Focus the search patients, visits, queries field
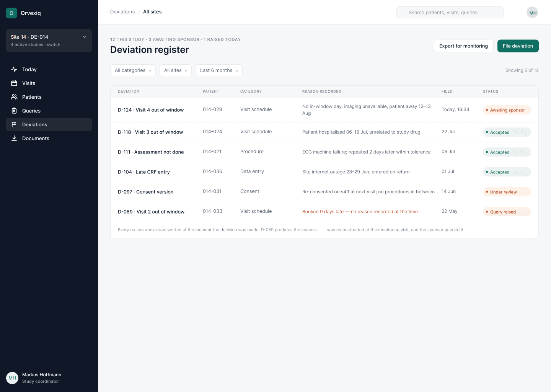The width and height of the screenshot is (551, 392). point(450,12)
